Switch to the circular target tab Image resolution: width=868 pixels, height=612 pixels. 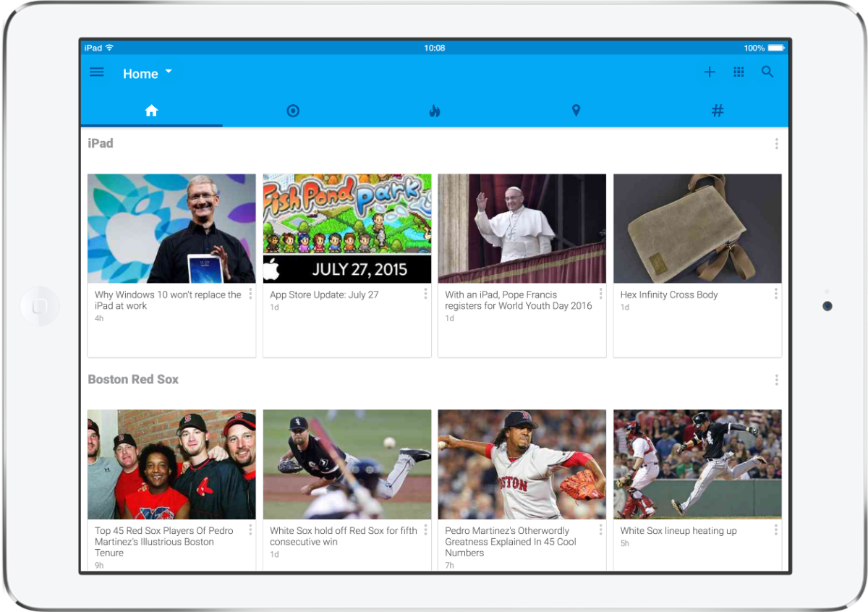click(293, 111)
